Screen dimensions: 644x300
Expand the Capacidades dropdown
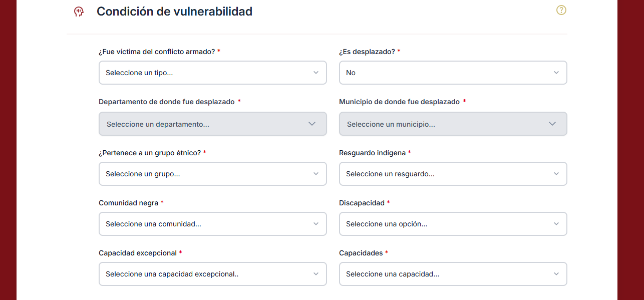tap(453, 274)
